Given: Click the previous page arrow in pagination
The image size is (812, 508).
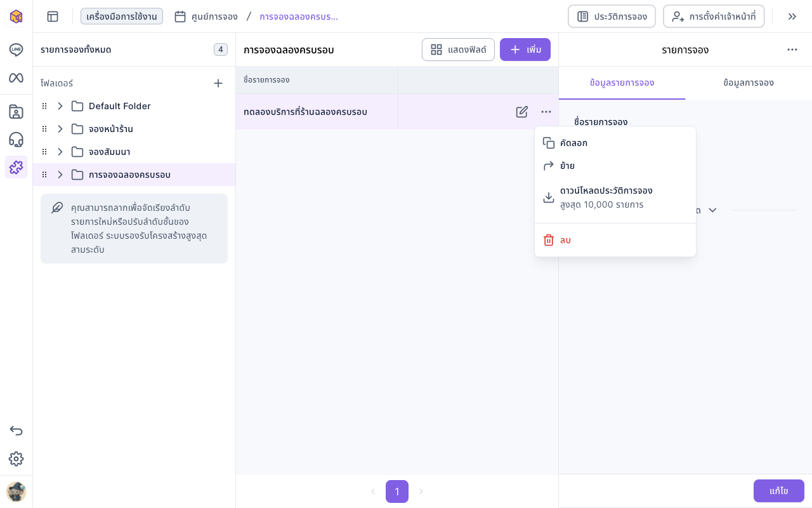Looking at the screenshot, I should point(373,491).
